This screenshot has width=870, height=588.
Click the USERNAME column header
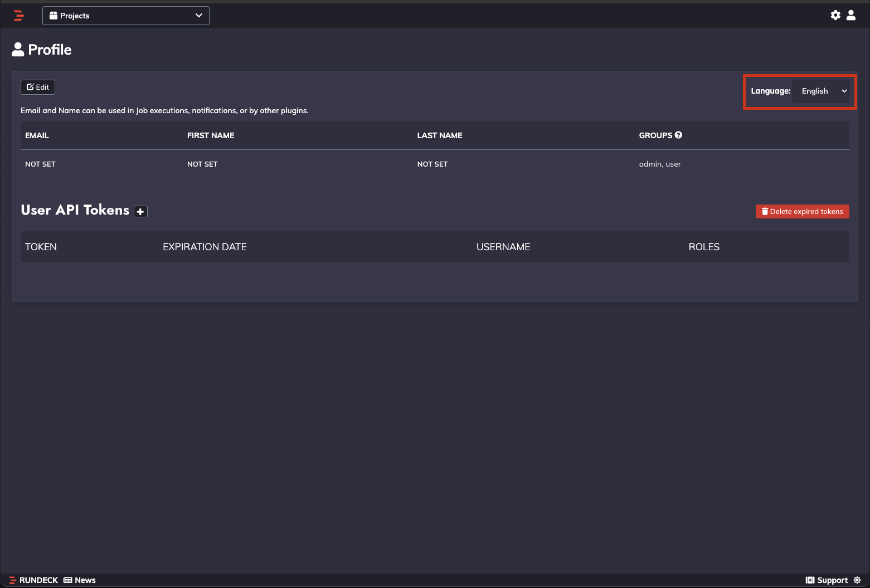(503, 247)
